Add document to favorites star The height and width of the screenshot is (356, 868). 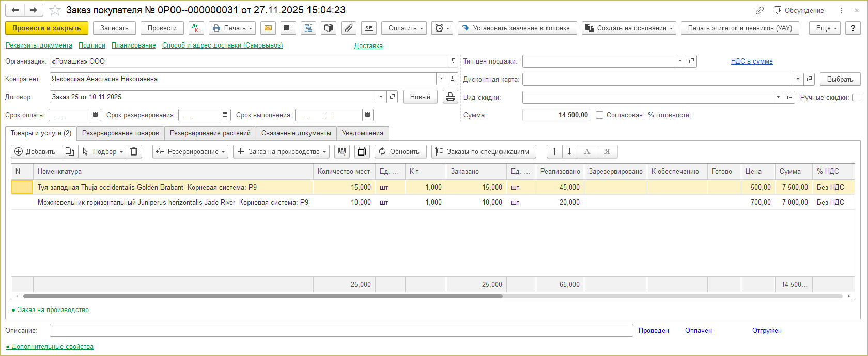[55, 10]
